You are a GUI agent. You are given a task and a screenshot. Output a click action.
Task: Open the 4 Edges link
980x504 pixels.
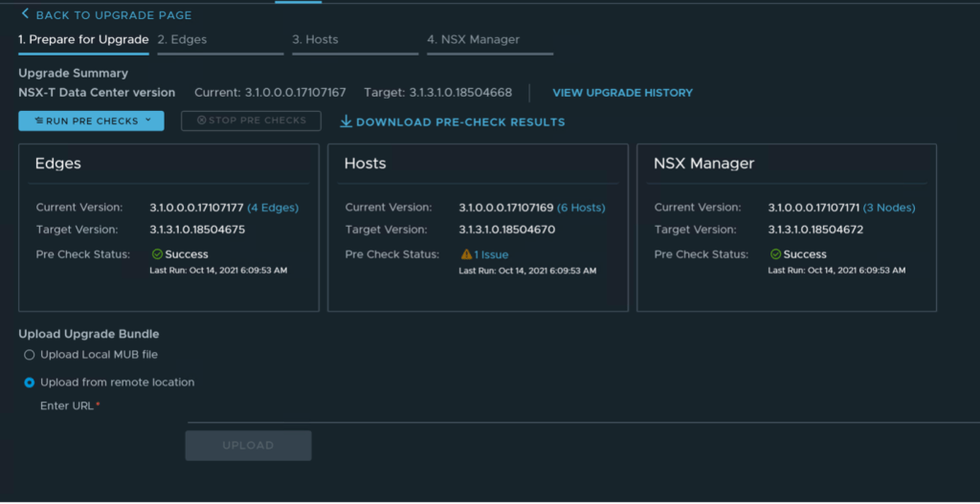[x=273, y=208]
